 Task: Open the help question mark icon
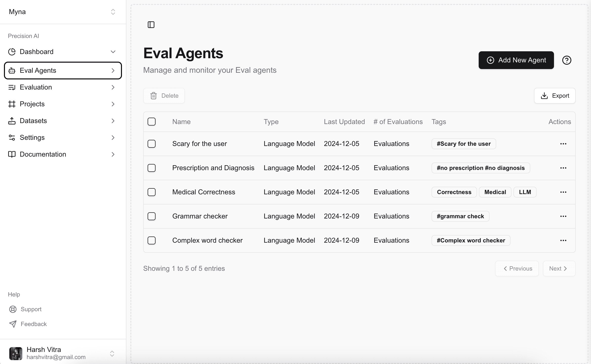click(x=567, y=60)
